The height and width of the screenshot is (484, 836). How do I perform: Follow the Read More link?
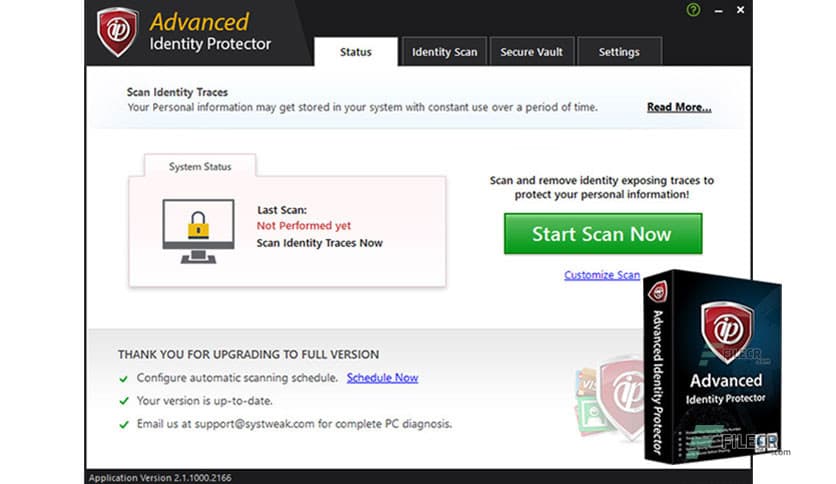[x=679, y=107]
